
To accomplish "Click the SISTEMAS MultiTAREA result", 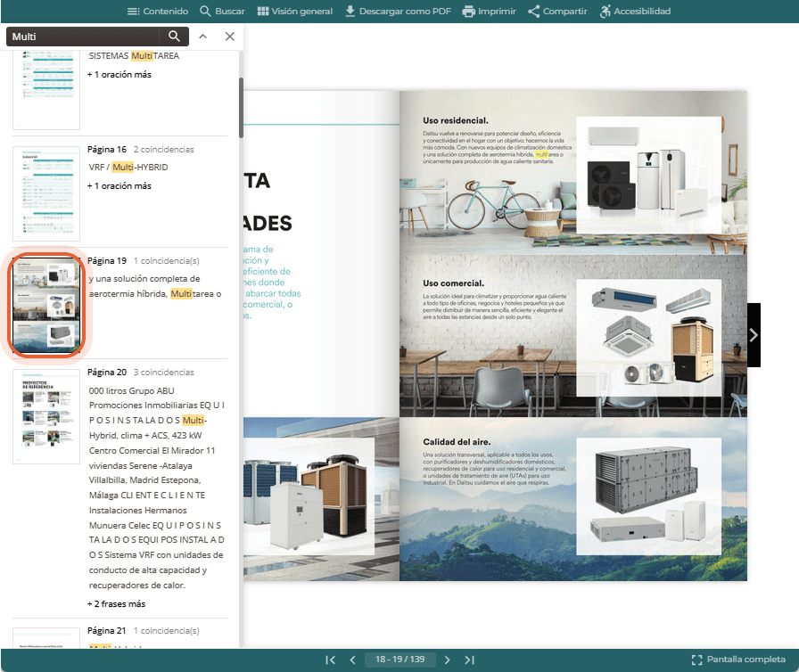I will pos(134,55).
